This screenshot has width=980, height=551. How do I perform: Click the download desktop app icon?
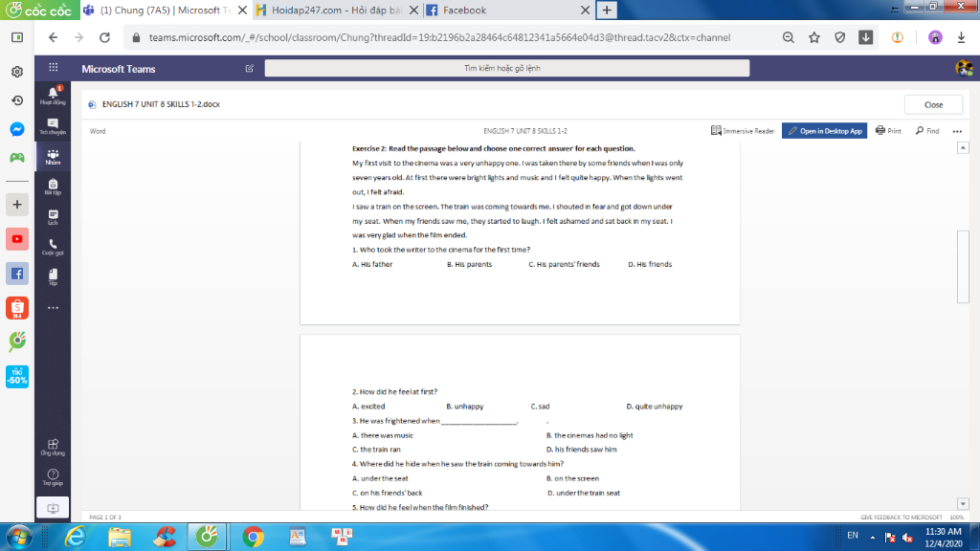pos(54,507)
